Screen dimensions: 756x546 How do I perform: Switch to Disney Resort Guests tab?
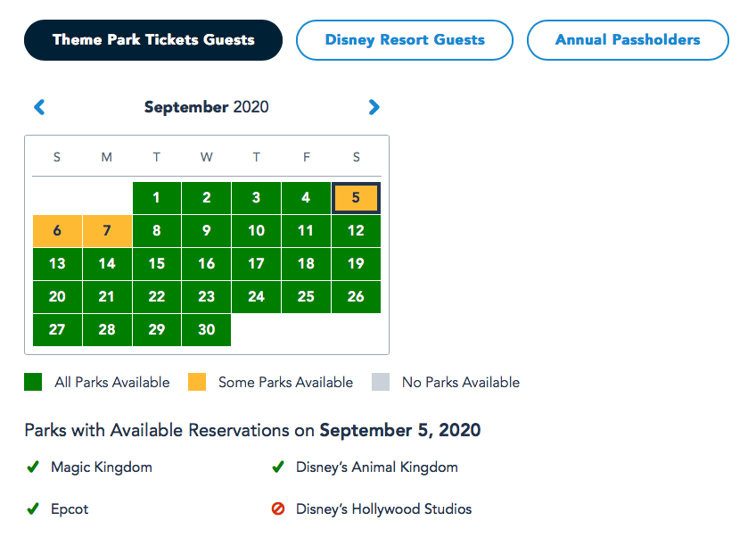coord(405,39)
